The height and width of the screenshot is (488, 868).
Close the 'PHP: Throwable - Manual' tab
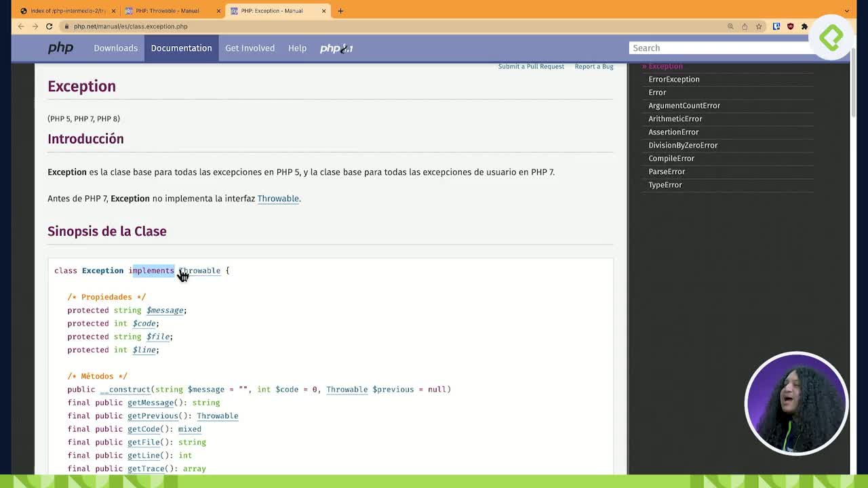tap(218, 11)
